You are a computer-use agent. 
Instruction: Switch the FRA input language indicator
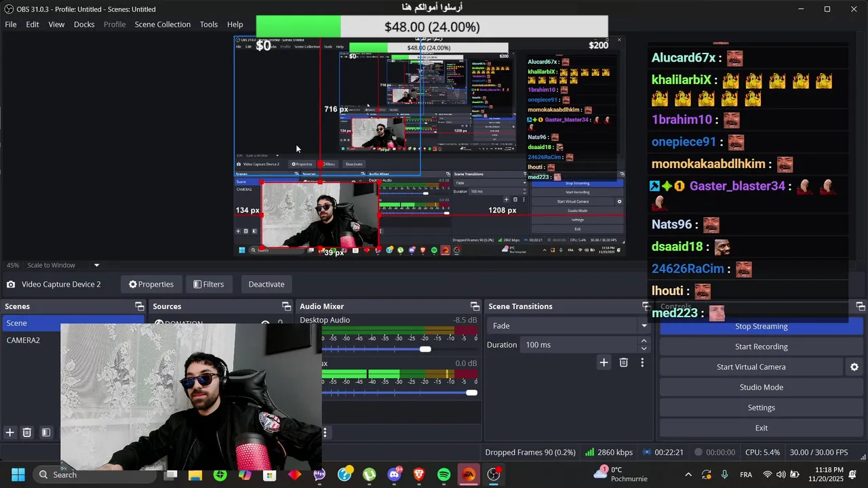click(746, 474)
